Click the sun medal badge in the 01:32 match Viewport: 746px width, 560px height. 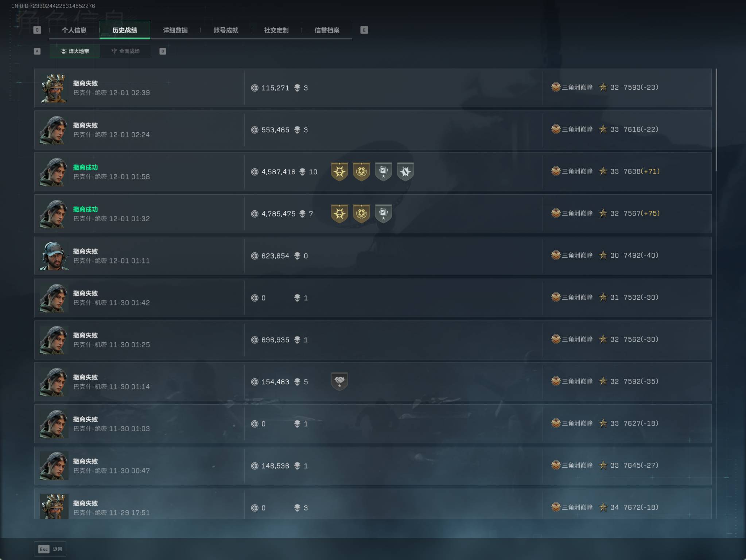tap(339, 213)
